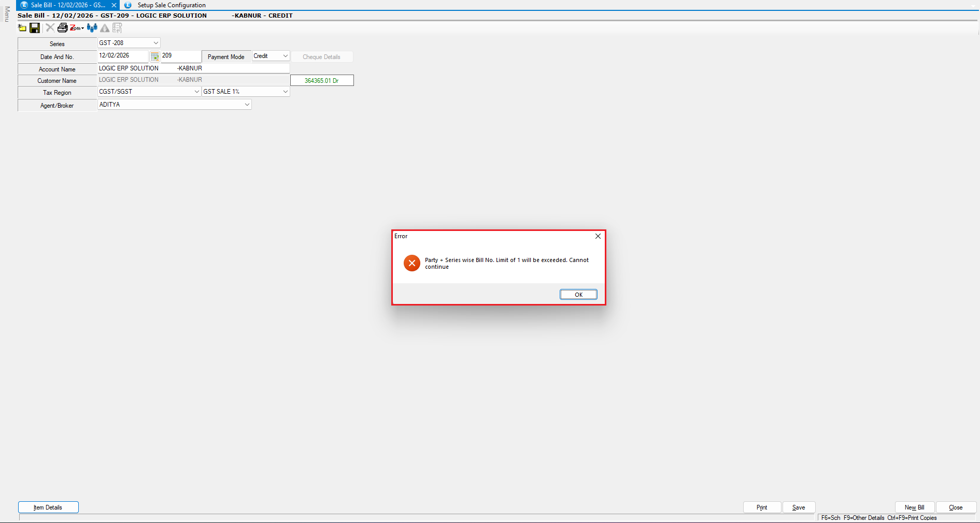Image resolution: width=980 pixels, height=523 pixels.
Task: Expand the Series GST-208 dropdown
Action: tap(155, 43)
